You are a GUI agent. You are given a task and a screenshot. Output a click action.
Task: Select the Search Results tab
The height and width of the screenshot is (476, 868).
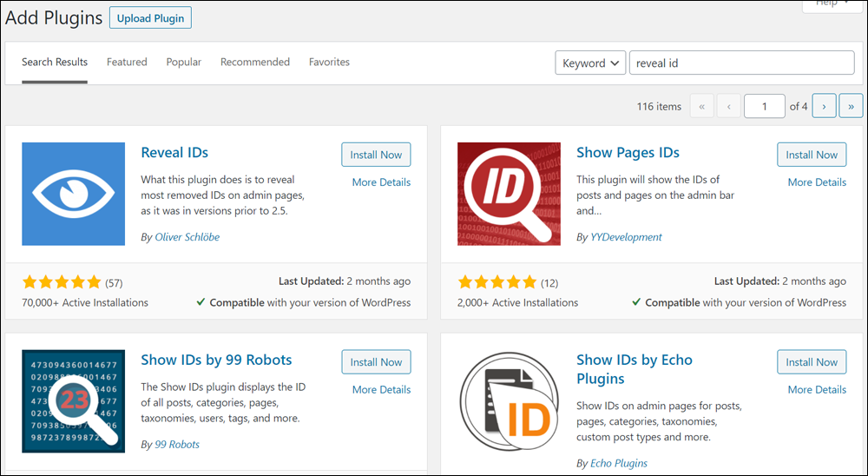coord(55,62)
